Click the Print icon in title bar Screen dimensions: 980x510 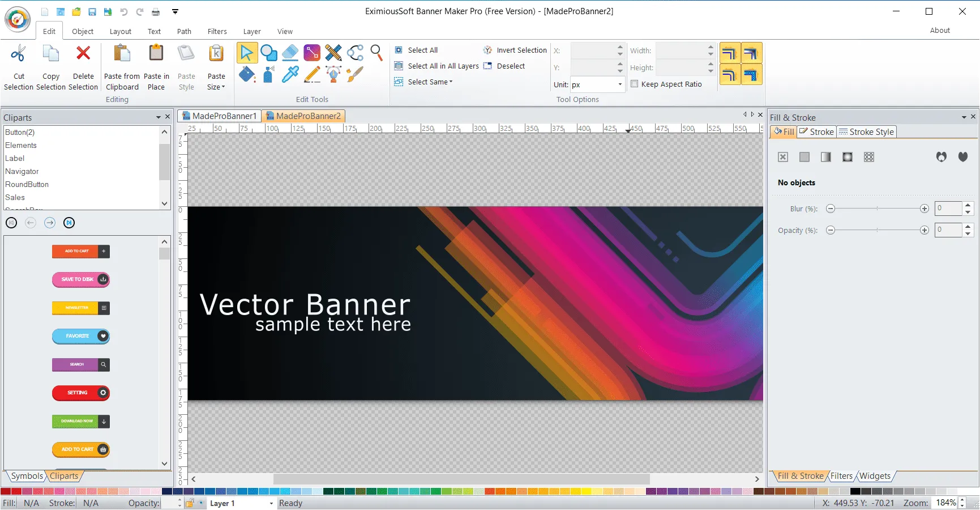pos(156,11)
